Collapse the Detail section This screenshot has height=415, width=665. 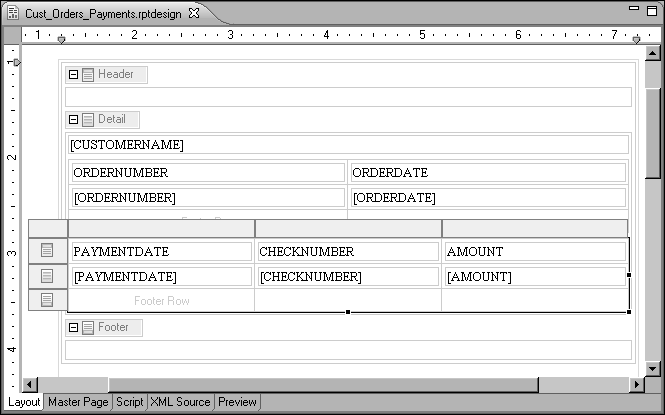[x=73, y=120]
